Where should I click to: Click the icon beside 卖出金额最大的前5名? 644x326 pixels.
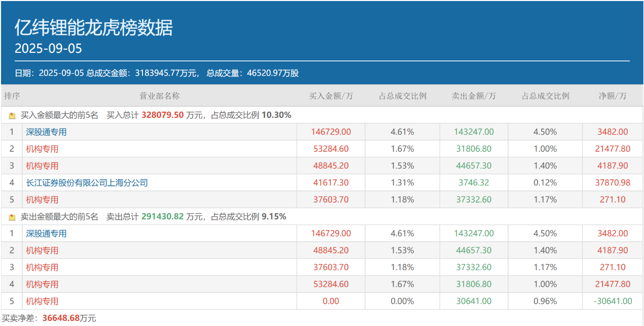tap(12, 217)
